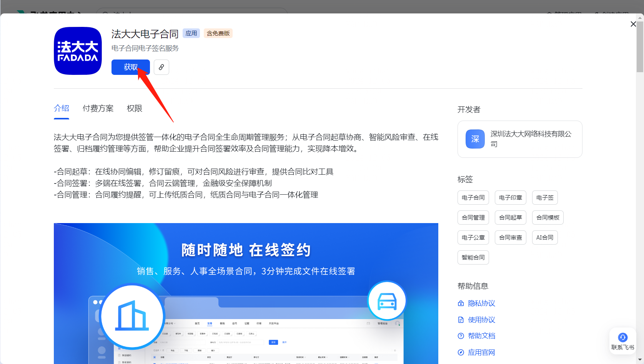Click the 开发者 section heading
Image resolution: width=644 pixels, height=364 pixels.
(469, 109)
